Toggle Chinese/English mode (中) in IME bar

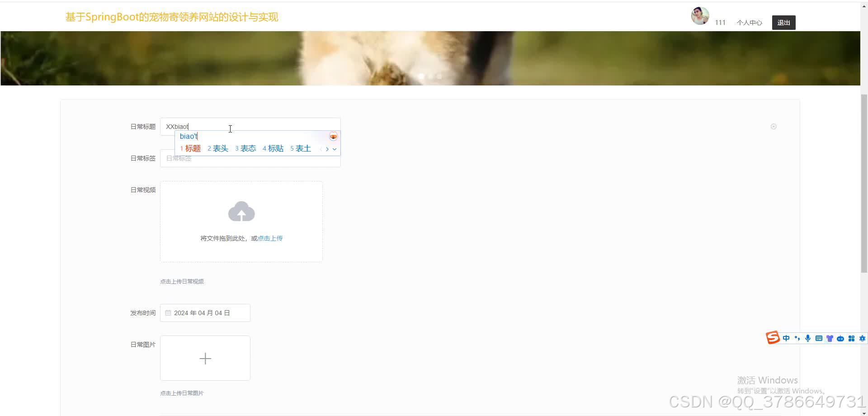pos(786,338)
